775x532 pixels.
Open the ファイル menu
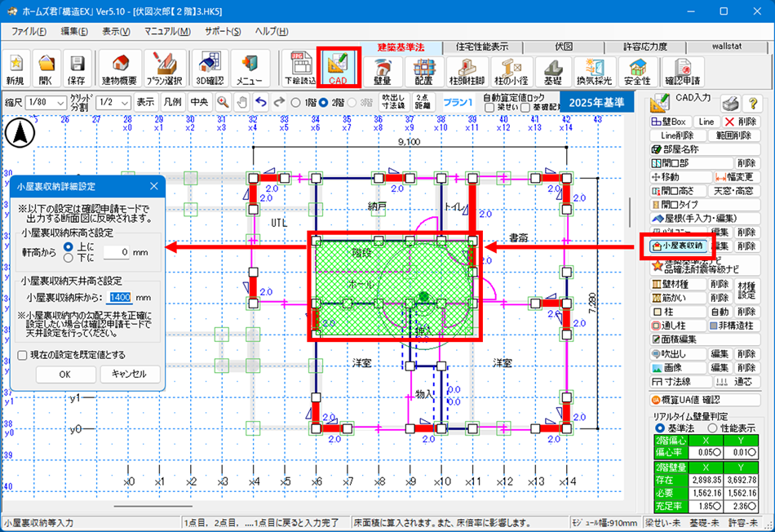coord(29,31)
